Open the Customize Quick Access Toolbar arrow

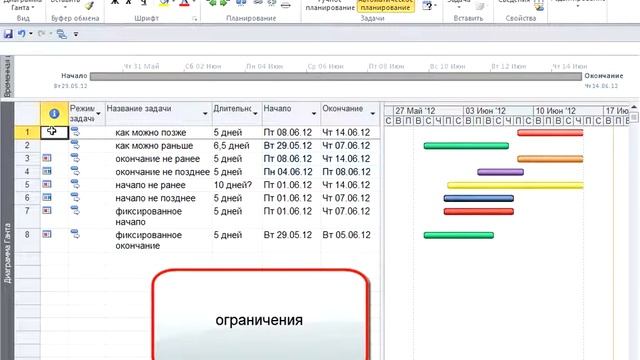click(76, 35)
